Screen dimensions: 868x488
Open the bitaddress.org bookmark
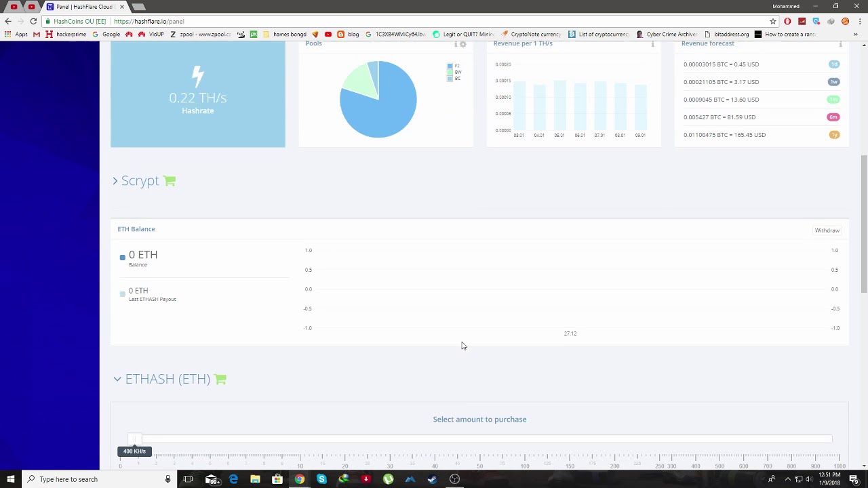[x=727, y=34]
